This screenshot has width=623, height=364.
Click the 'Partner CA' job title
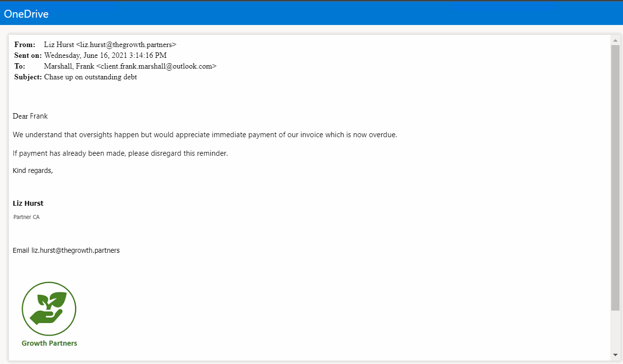[26, 217]
